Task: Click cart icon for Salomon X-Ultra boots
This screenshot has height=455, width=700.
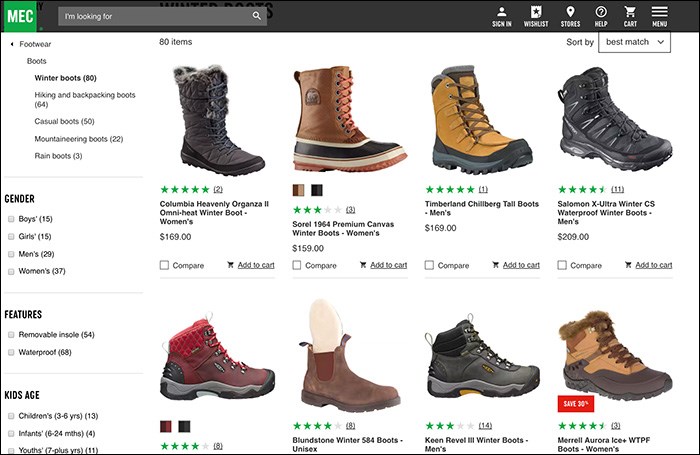Action: coord(628,265)
